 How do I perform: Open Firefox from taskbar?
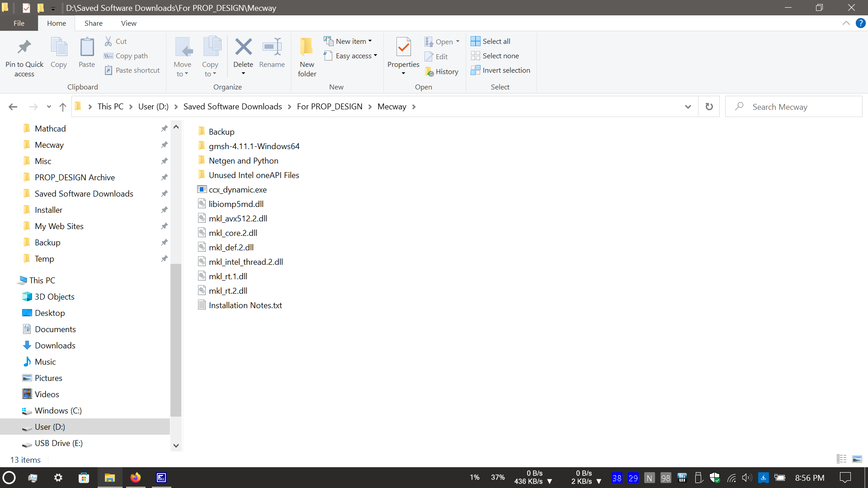click(x=135, y=478)
